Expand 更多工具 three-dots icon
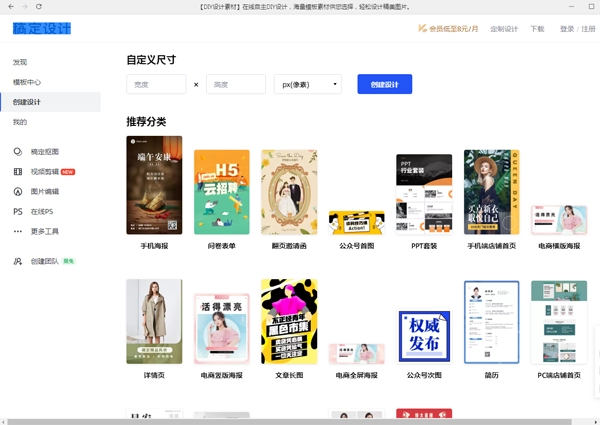This screenshot has height=425, width=600. (18, 231)
